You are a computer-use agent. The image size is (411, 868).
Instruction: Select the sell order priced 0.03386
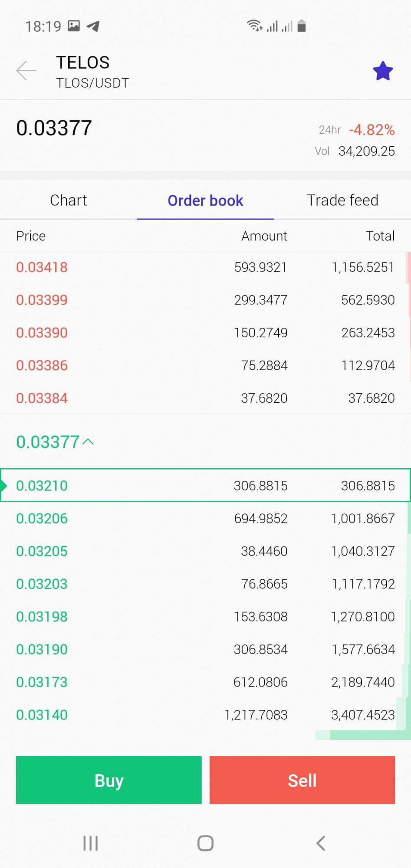[x=205, y=365]
